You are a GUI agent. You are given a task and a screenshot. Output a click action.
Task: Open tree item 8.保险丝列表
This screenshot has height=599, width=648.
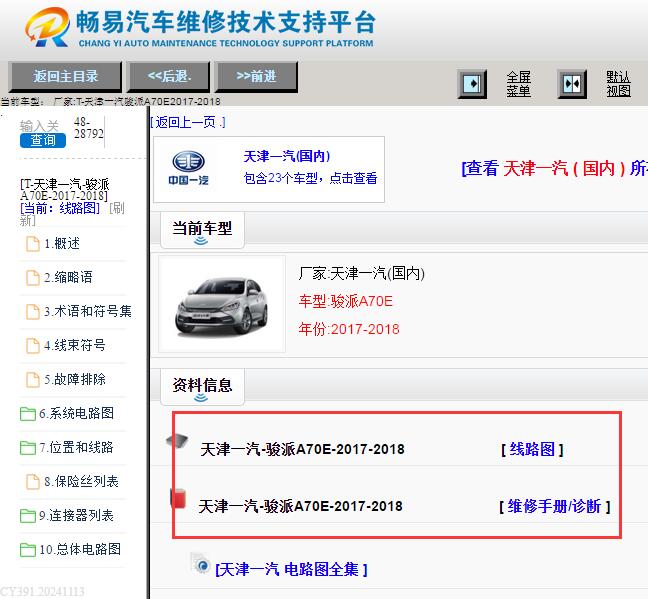coord(81,482)
